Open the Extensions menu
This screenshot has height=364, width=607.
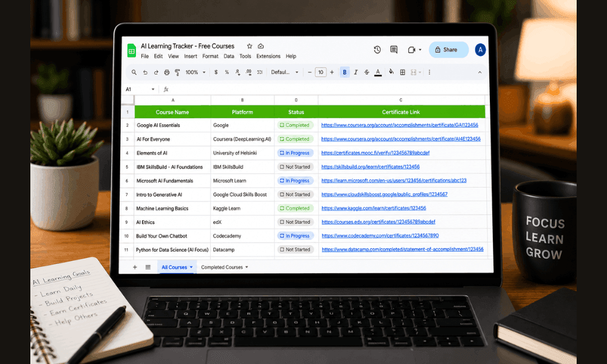(x=268, y=56)
